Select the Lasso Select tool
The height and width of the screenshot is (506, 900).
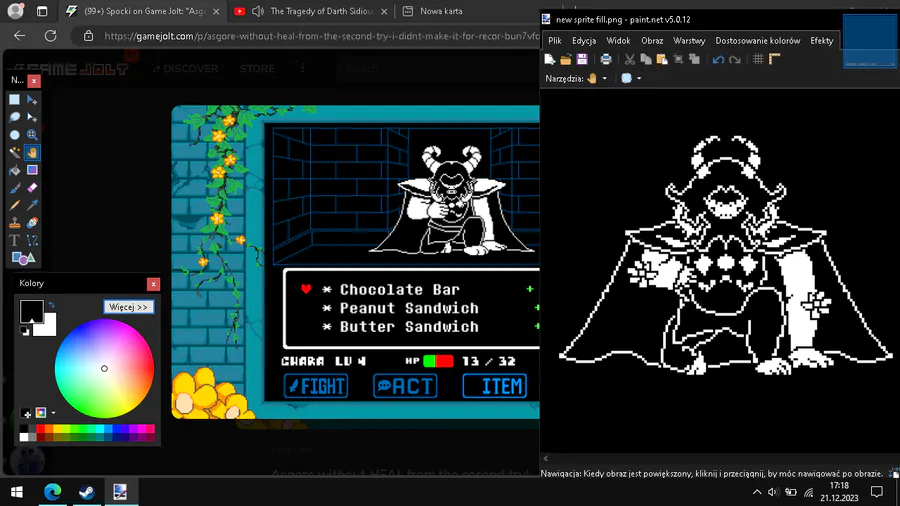(x=14, y=118)
